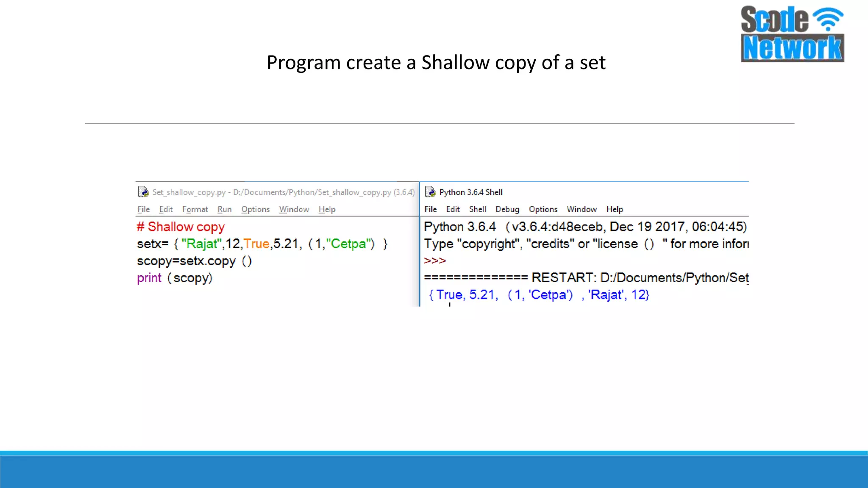Open the Edit menu in the editor window
This screenshot has width=868, height=488.
tap(166, 209)
